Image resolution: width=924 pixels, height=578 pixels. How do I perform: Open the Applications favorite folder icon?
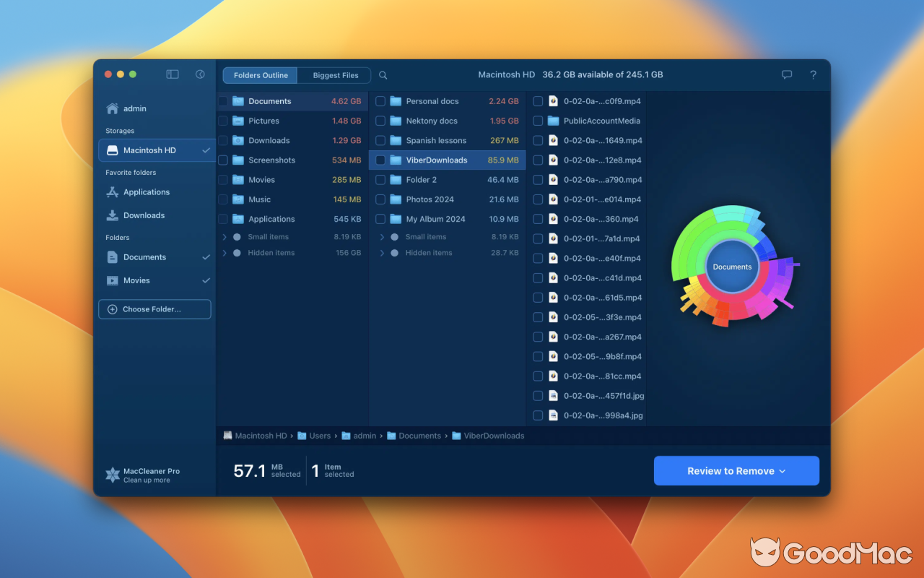tap(113, 191)
